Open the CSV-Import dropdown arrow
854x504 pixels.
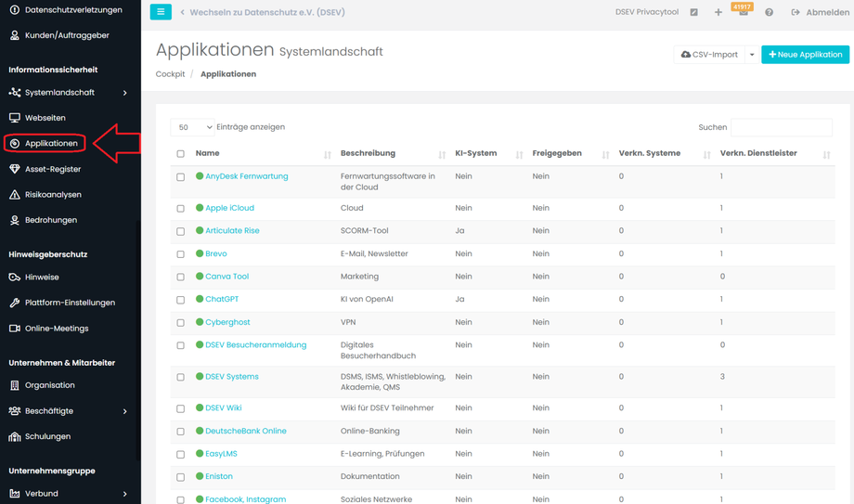click(752, 55)
